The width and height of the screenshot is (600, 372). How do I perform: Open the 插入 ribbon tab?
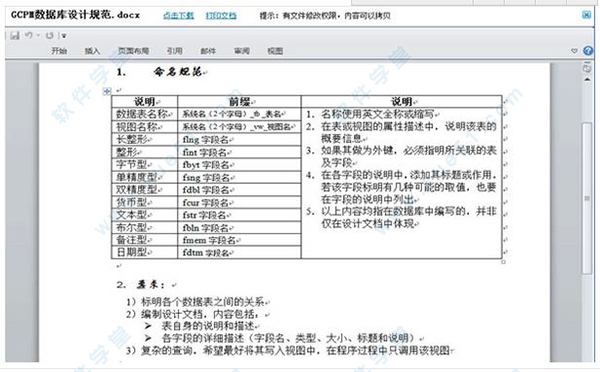tap(92, 51)
